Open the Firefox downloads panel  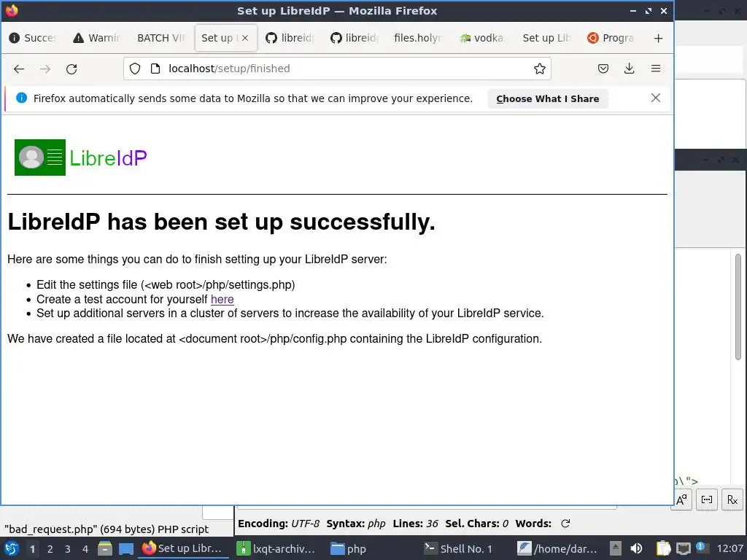click(629, 69)
